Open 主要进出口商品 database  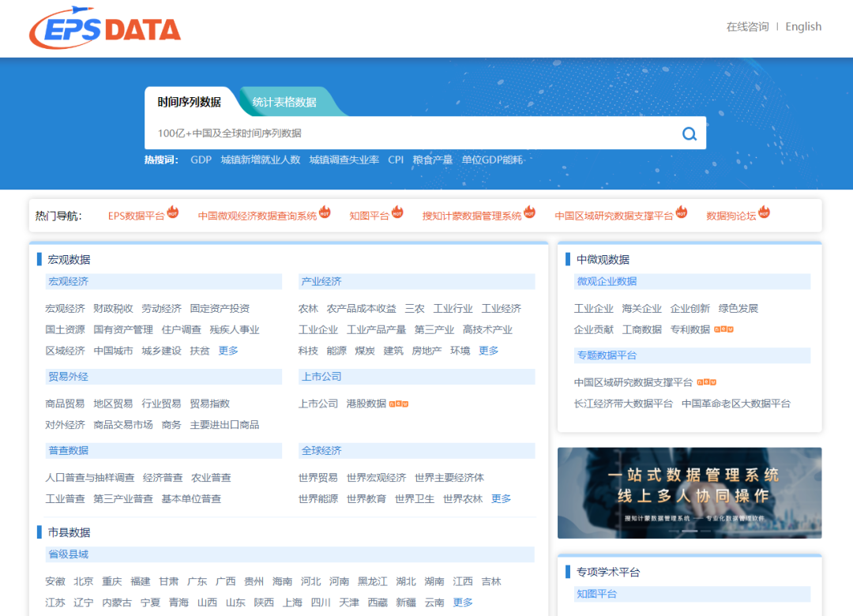coord(224,425)
